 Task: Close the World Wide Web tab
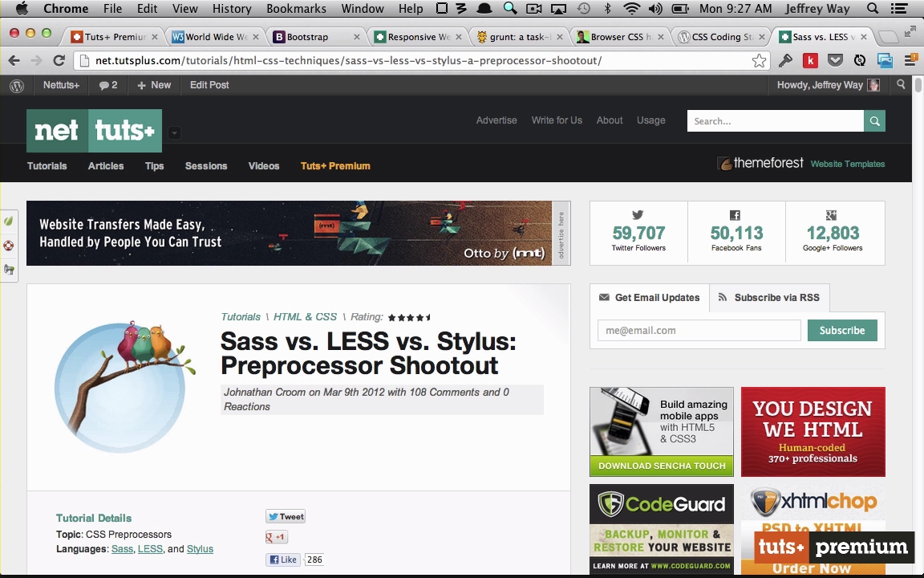[x=256, y=37]
